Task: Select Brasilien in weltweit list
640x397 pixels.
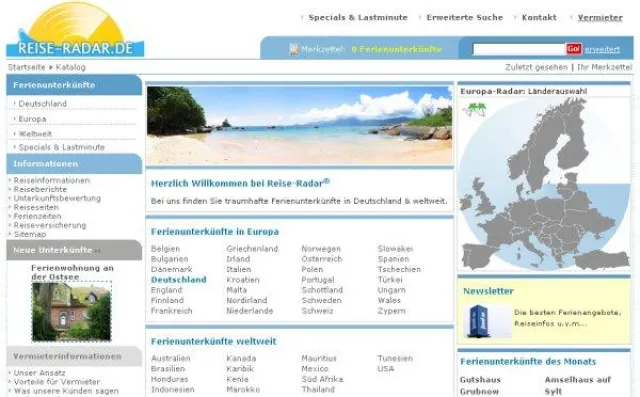Action: [x=168, y=368]
